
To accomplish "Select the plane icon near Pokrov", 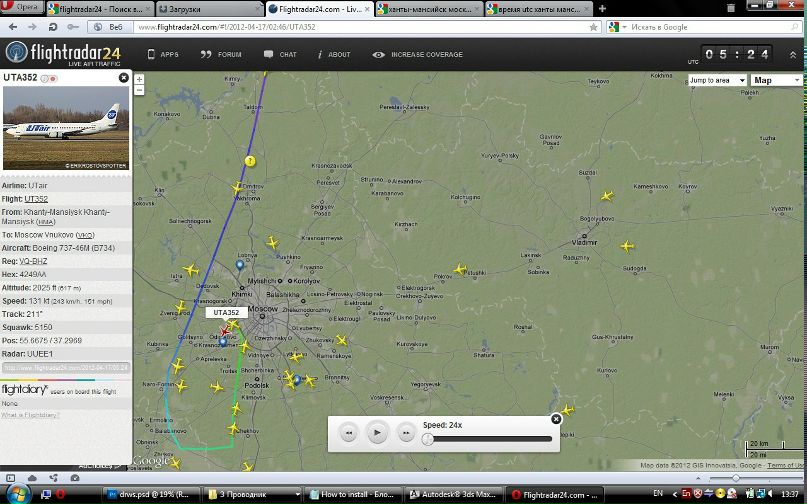I will (x=460, y=269).
